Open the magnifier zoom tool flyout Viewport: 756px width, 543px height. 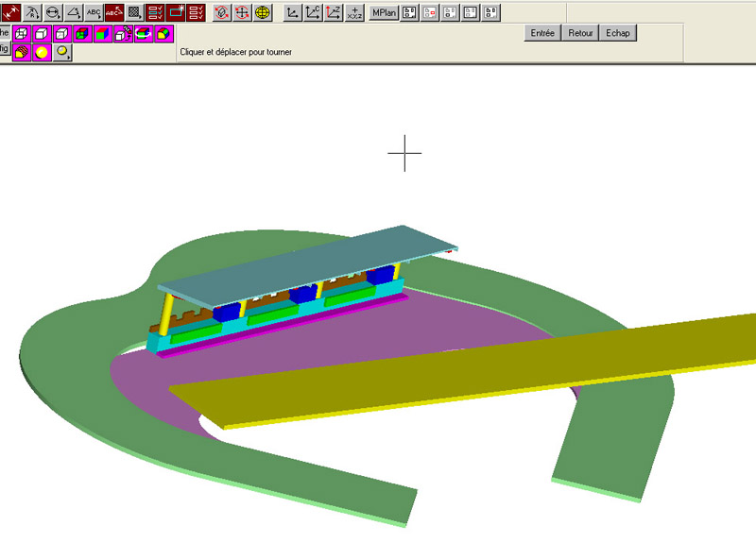pos(62,53)
